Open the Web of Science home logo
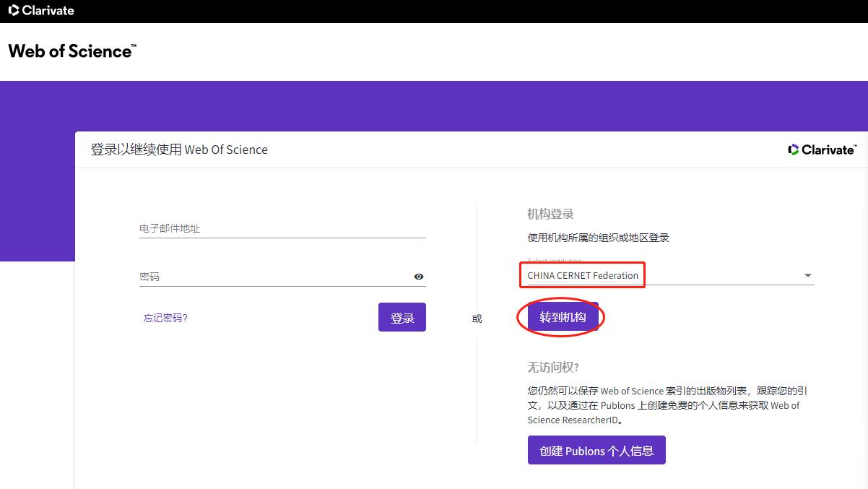 pyautogui.click(x=72, y=51)
